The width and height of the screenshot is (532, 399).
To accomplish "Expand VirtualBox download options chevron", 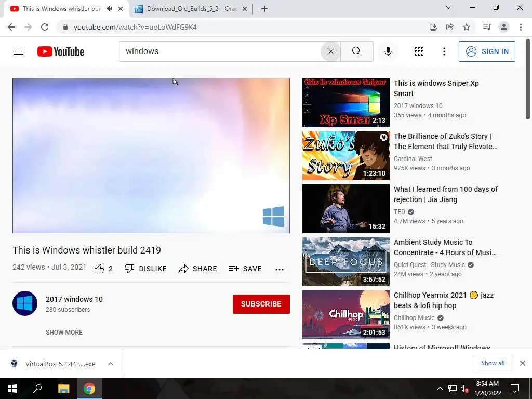I will click(x=111, y=364).
